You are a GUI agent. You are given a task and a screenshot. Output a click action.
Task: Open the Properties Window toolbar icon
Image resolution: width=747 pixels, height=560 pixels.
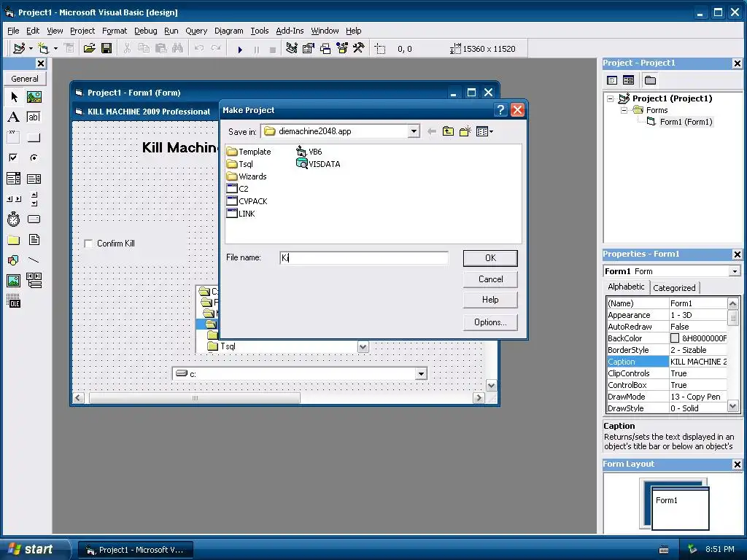(x=309, y=49)
